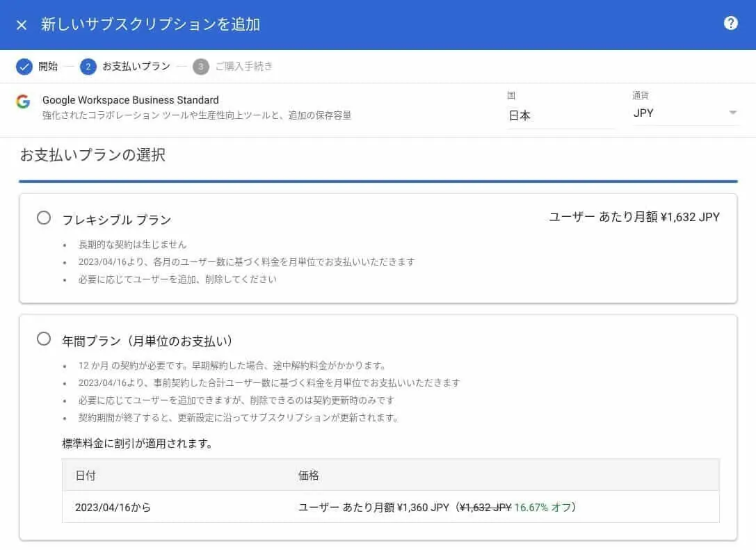This screenshot has height=550, width=756.
Task: Click 'ユーザー あたり月額 ¥1,632 JPY' price
Action: [x=634, y=217]
